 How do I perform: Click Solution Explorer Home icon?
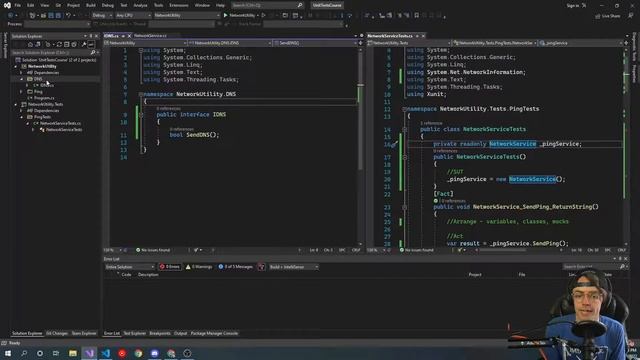[30, 44]
